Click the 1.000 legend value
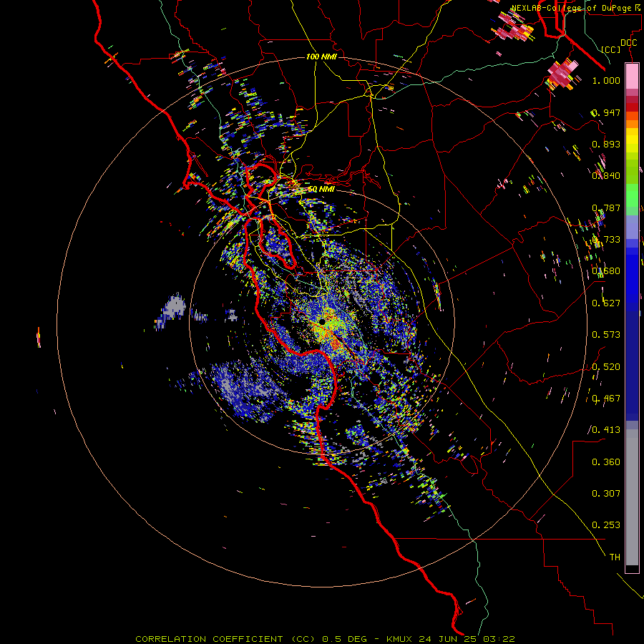 pyautogui.click(x=606, y=80)
